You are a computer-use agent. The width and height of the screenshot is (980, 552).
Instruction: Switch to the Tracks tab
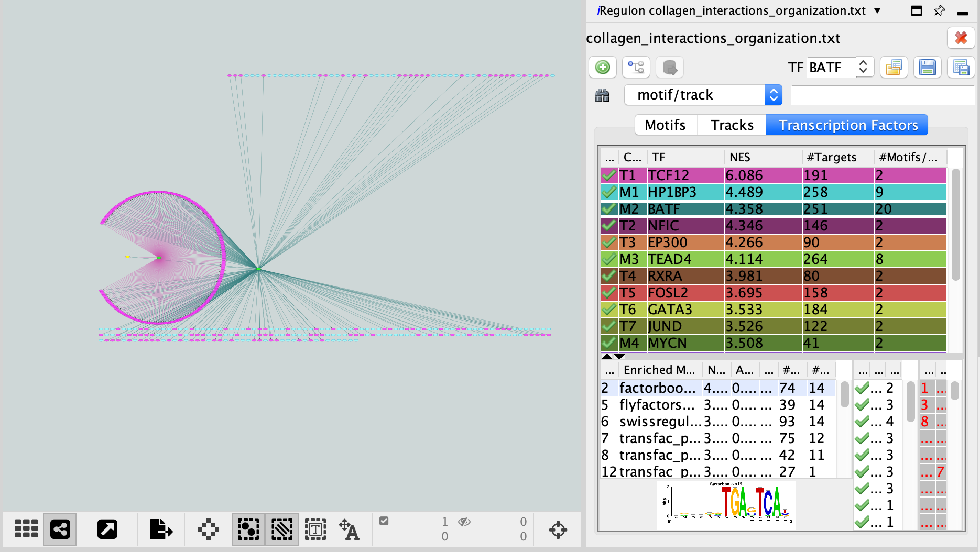click(x=732, y=125)
